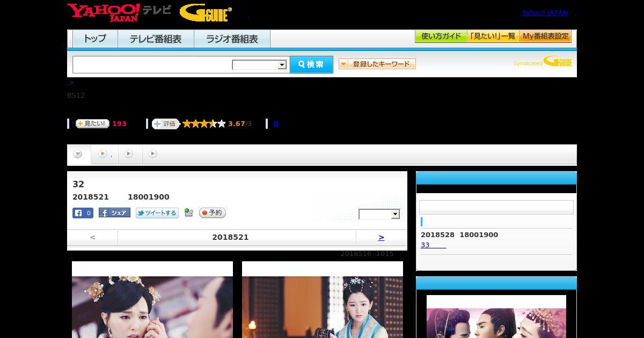This screenshot has width=644, height=338.
Task: Click the ツイートする Twitter button
Action: point(157,213)
